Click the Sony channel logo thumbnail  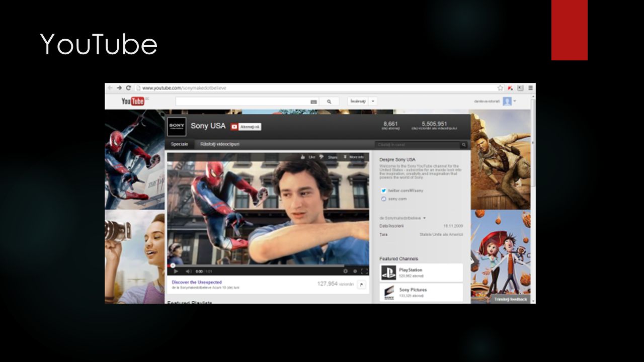tap(177, 126)
